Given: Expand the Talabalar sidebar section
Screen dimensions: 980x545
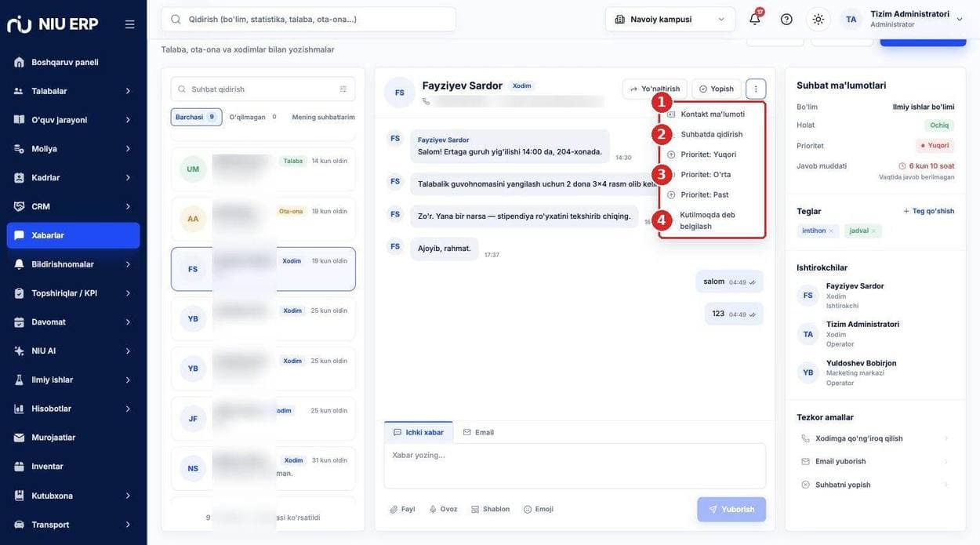Looking at the screenshot, I should coord(73,91).
